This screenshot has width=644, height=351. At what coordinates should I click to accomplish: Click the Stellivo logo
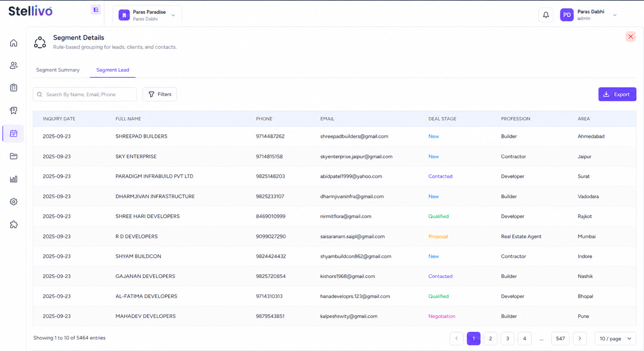coord(30,11)
